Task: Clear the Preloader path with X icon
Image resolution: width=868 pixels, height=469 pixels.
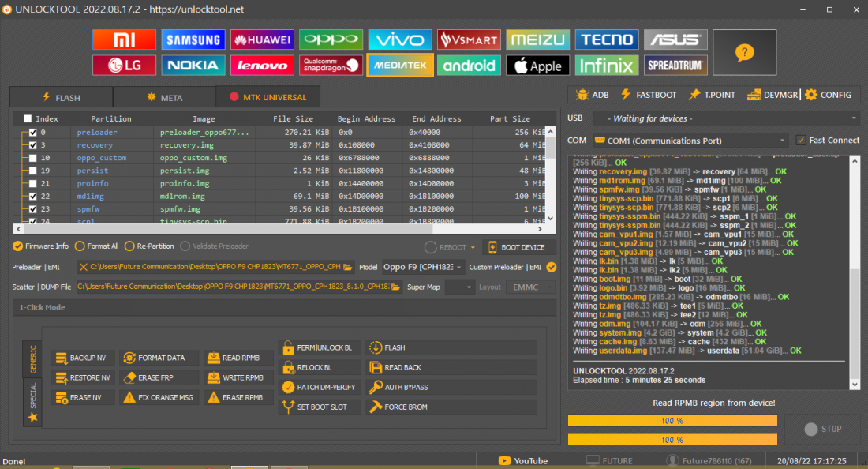Action: 83,267
